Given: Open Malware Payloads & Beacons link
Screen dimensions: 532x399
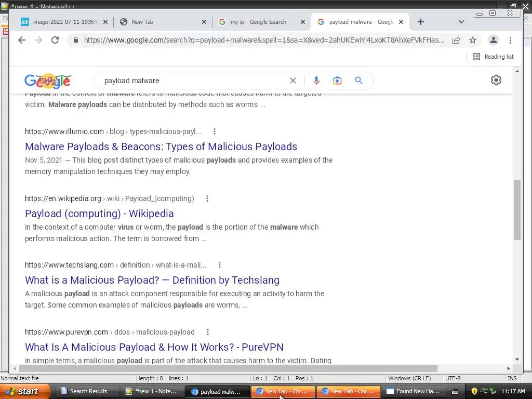Looking at the screenshot, I should 161,147.
